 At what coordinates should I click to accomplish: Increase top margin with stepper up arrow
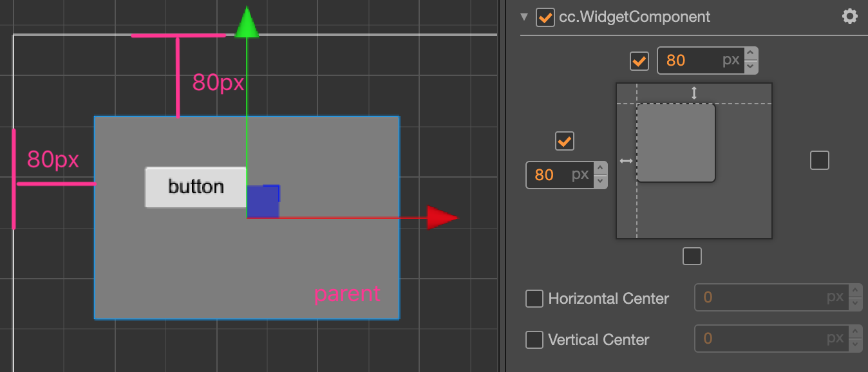pyautogui.click(x=751, y=54)
